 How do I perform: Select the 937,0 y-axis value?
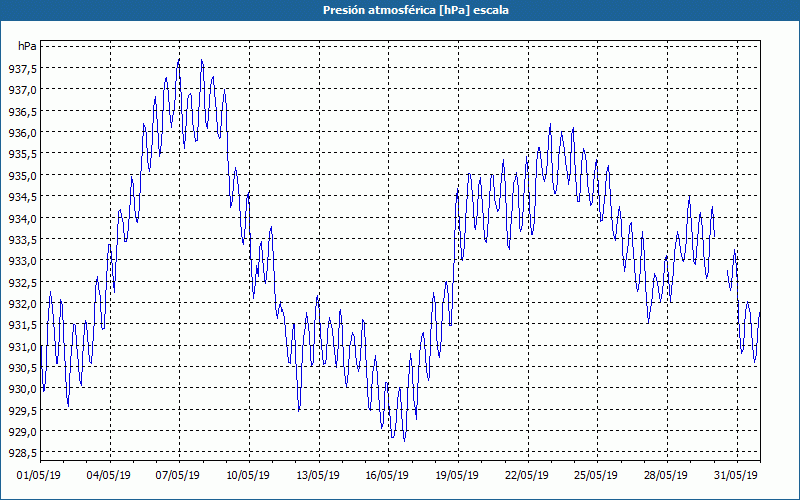[x=22, y=90]
